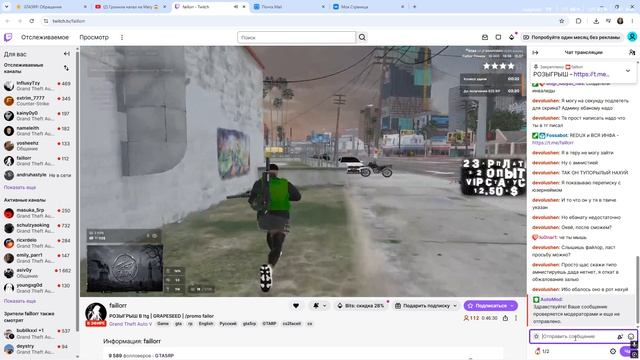
Task: Open the Grand Theft Auto V category link
Action: (130, 324)
